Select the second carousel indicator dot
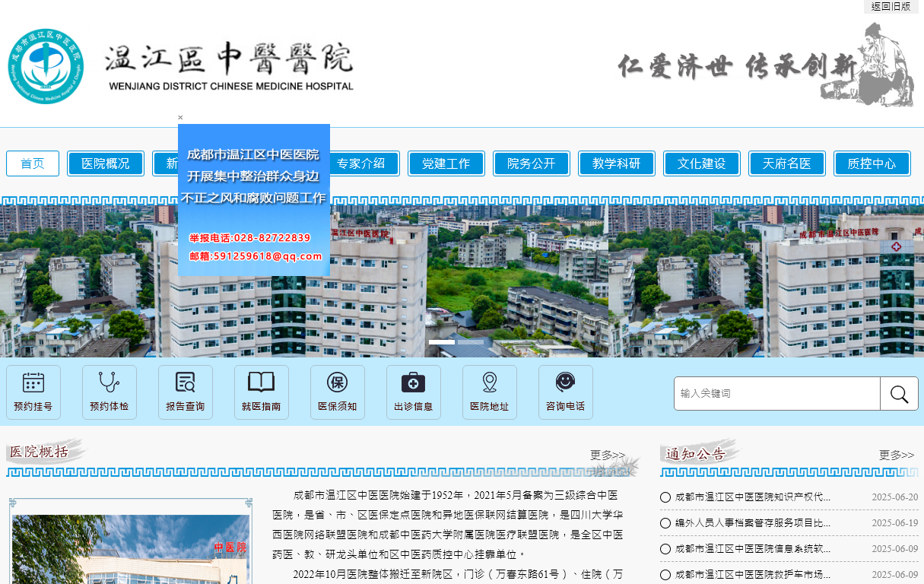The height and width of the screenshot is (584, 924). 470,342
